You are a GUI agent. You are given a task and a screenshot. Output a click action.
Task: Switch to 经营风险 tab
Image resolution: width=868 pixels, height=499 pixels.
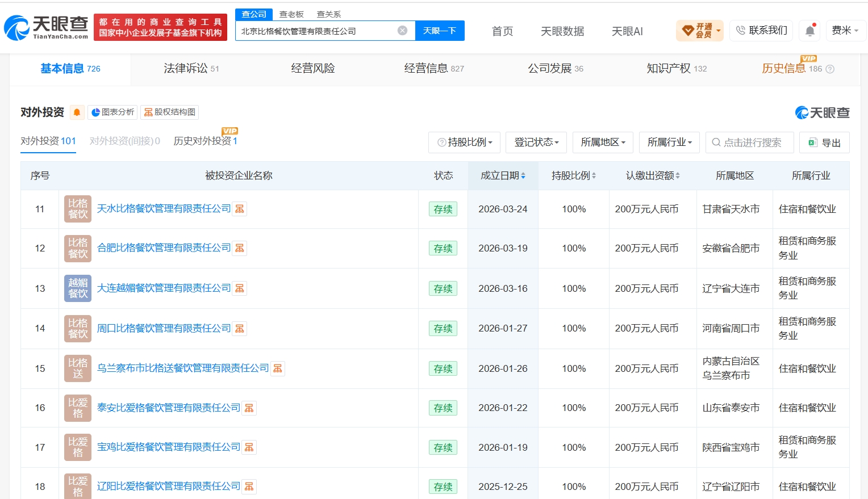tap(313, 69)
